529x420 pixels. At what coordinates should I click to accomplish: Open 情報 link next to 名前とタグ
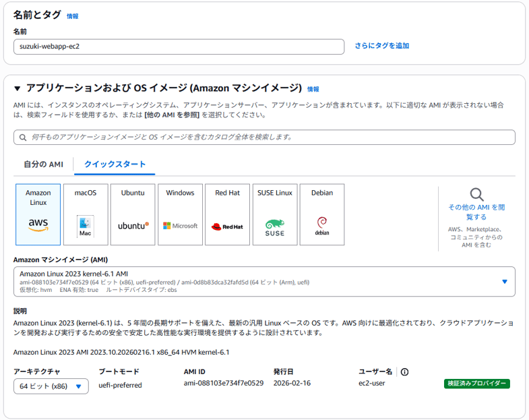(73, 16)
